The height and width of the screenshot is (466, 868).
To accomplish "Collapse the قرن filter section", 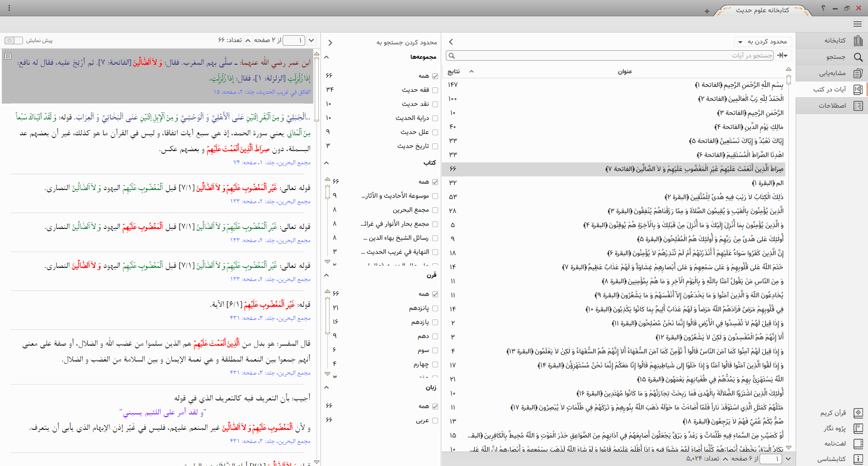I will (326, 275).
